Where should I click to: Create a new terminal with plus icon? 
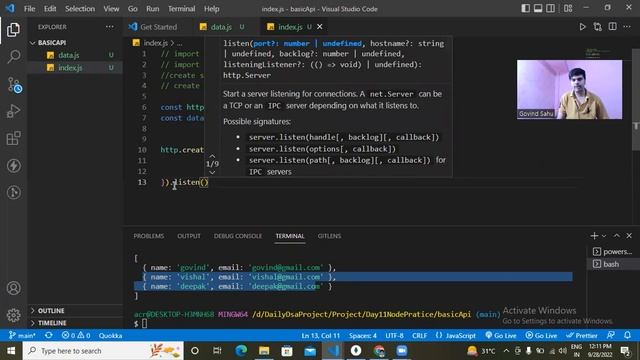tap(594, 236)
